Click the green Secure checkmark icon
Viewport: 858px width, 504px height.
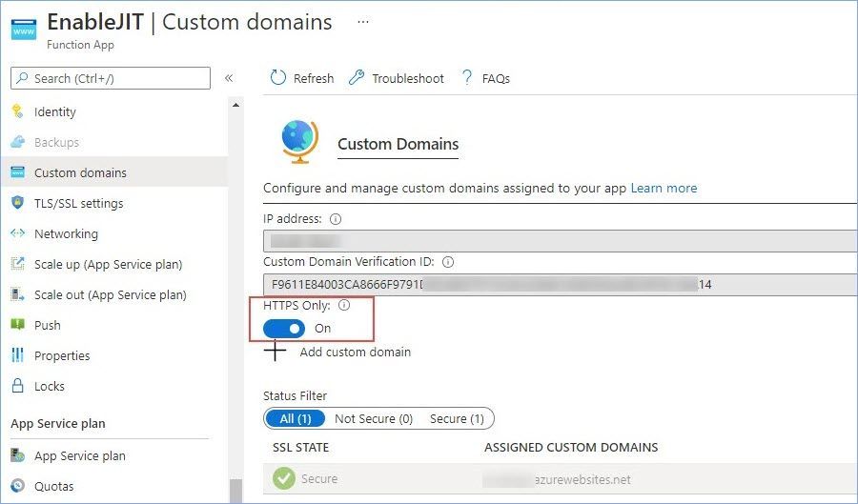(283, 478)
